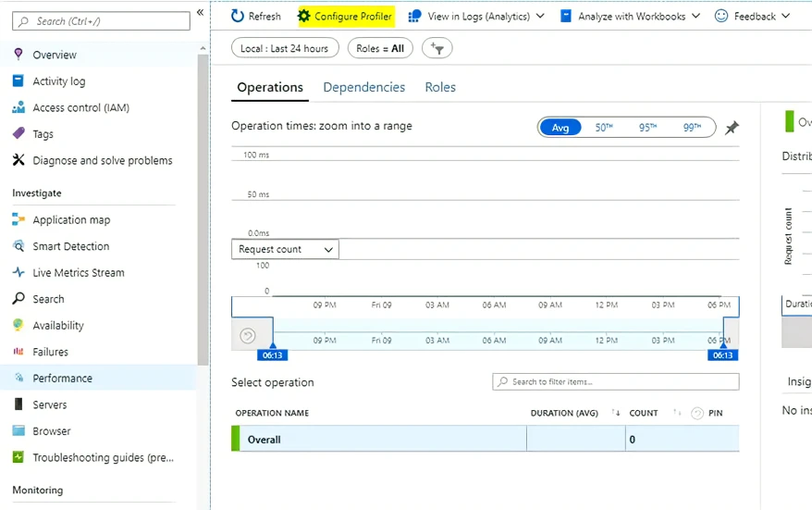Open Application map from sidebar

coord(71,220)
